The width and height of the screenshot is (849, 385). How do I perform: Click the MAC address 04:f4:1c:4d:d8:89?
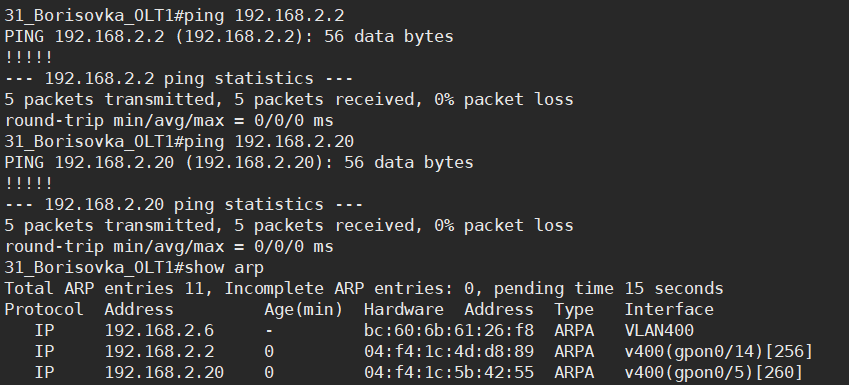[449, 351]
